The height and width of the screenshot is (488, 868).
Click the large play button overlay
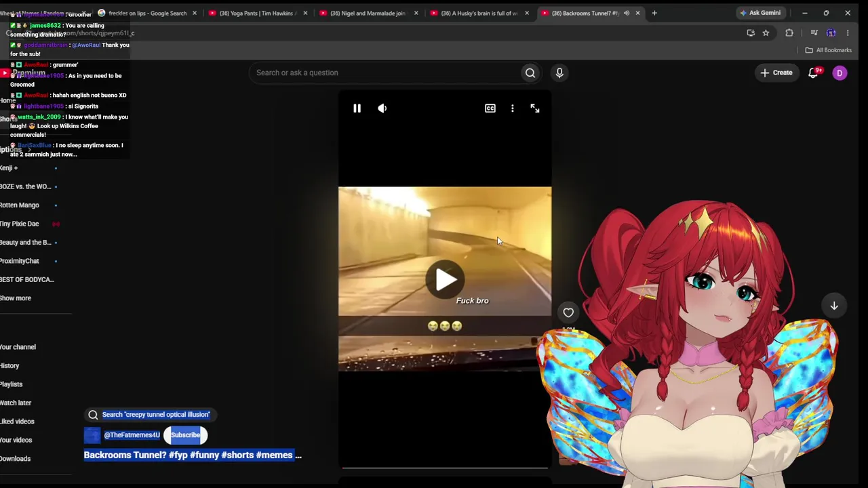445,279
